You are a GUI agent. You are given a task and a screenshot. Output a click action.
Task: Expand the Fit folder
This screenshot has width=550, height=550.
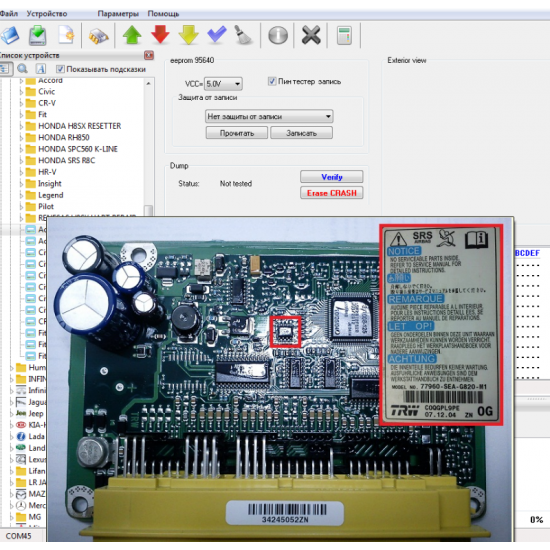[21, 115]
